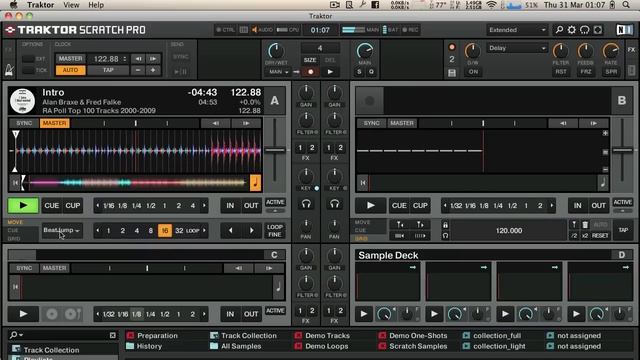Image resolution: width=640 pixels, height=360 pixels.
Task: Open the Traktor menu in menu bar
Action: pos(40,5)
